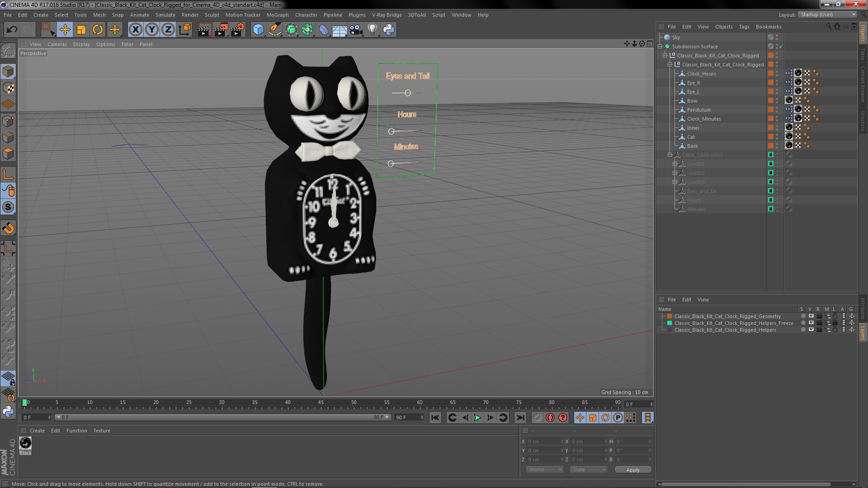868x488 pixels.
Task: Select Polygons mode cube icon
Action: coord(8,154)
